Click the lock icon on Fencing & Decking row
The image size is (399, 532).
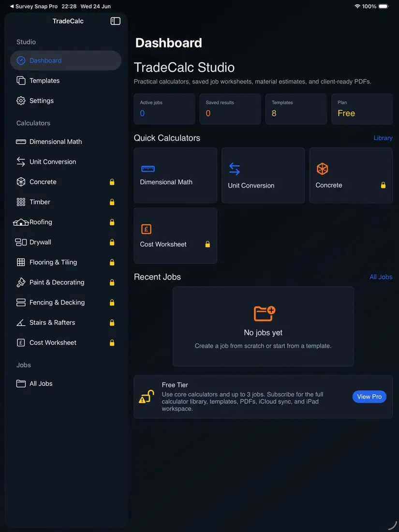pyautogui.click(x=112, y=302)
